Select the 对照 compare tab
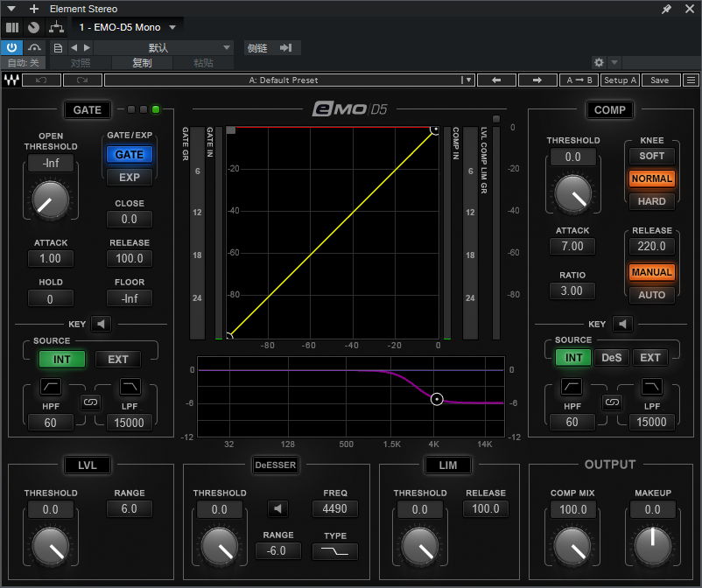This screenshot has height=588, width=702. pyautogui.click(x=81, y=63)
